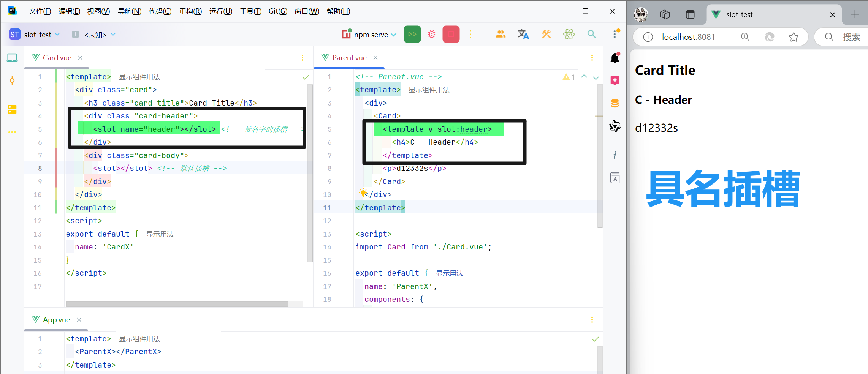
Task: Open the Git(G) menu
Action: point(278,11)
